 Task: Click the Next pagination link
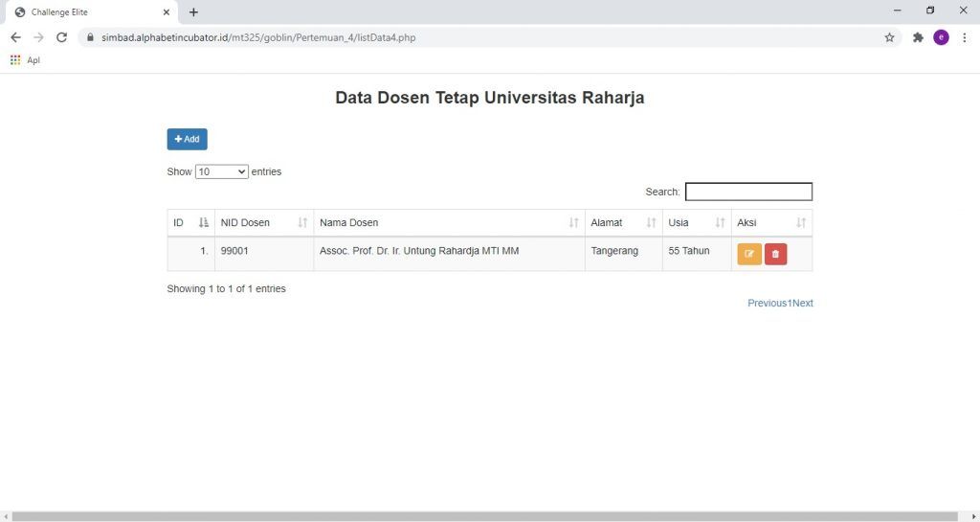(803, 303)
